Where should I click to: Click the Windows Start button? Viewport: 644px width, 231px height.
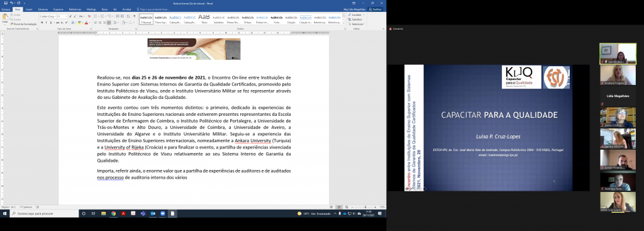(4, 213)
